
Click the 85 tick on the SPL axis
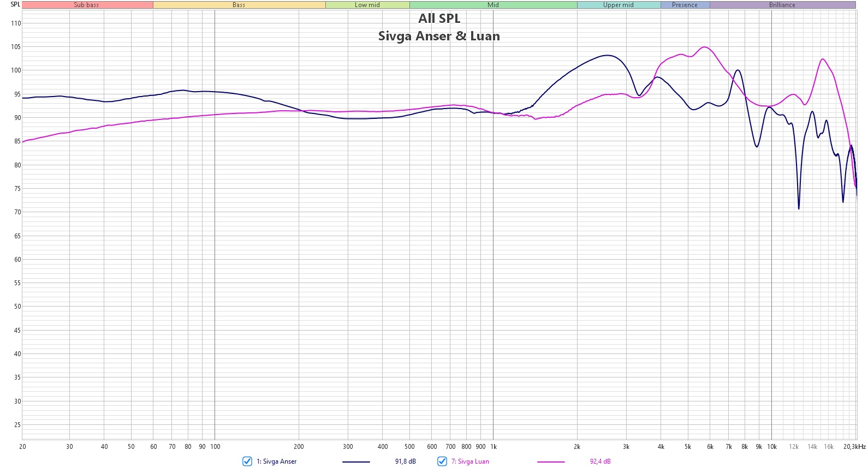[x=17, y=141]
